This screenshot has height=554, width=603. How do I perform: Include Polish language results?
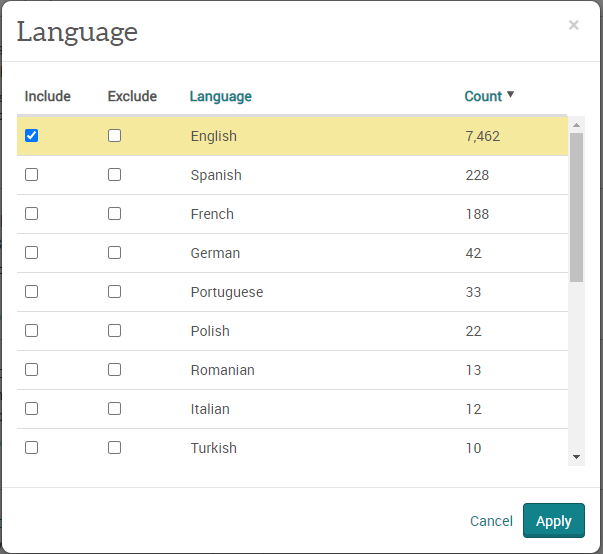click(32, 330)
